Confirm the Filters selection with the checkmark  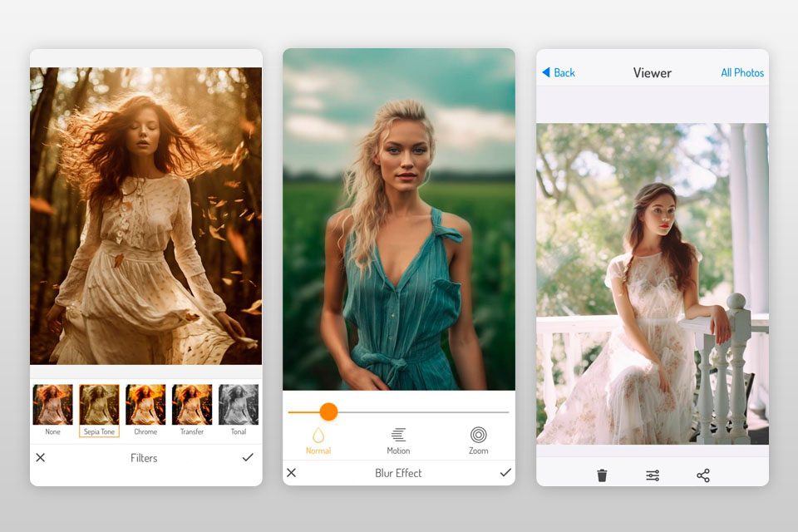[248, 458]
